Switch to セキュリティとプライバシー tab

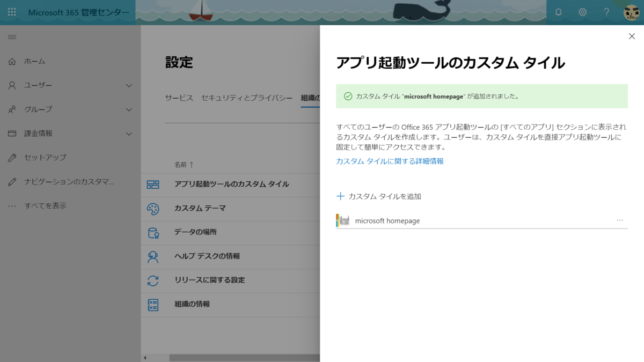click(x=247, y=98)
